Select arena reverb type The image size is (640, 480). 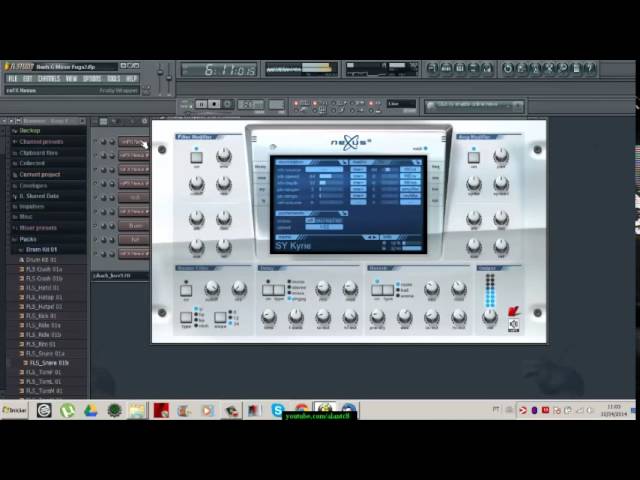(x=404, y=296)
